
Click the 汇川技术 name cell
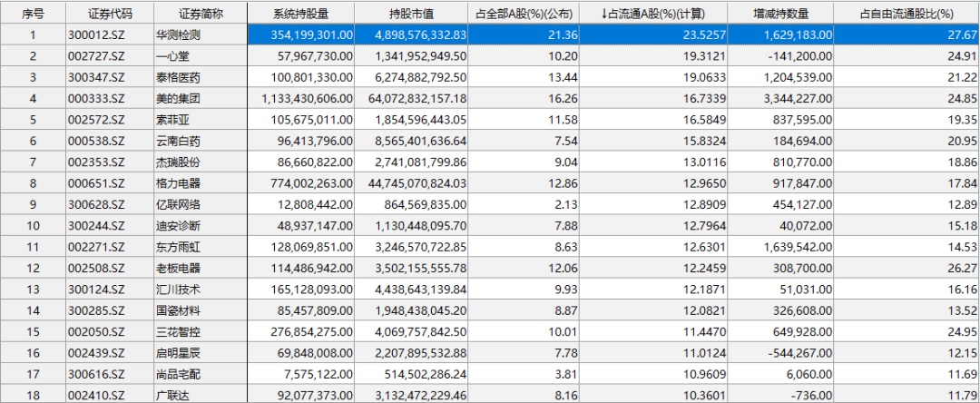tap(201, 290)
